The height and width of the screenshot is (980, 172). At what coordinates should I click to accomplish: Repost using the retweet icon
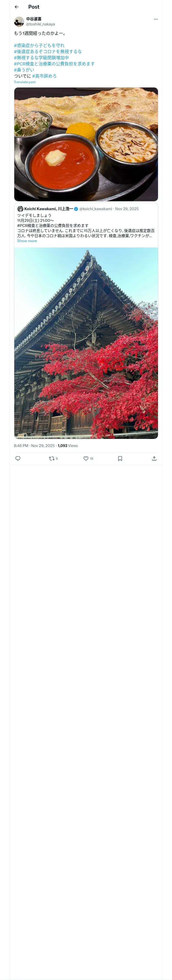coord(52,458)
